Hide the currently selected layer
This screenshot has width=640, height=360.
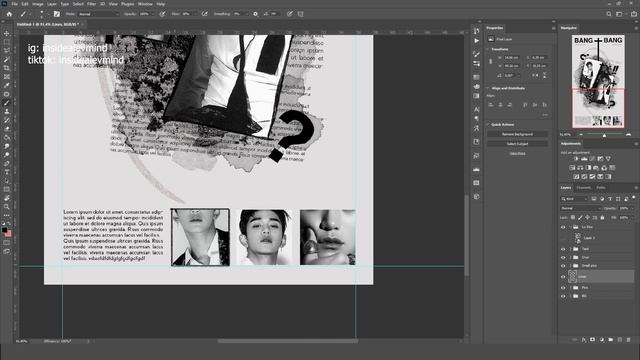pyautogui.click(x=563, y=277)
